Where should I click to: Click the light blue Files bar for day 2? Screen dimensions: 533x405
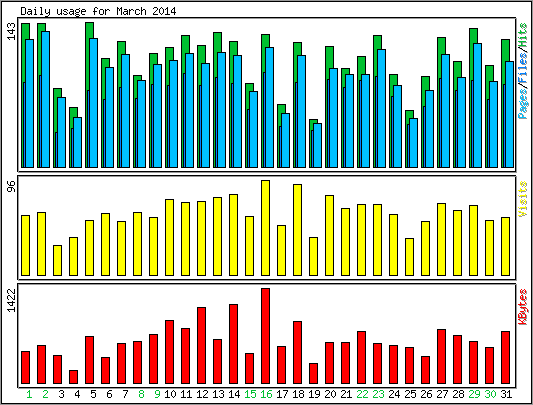click(x=46, y=99)
